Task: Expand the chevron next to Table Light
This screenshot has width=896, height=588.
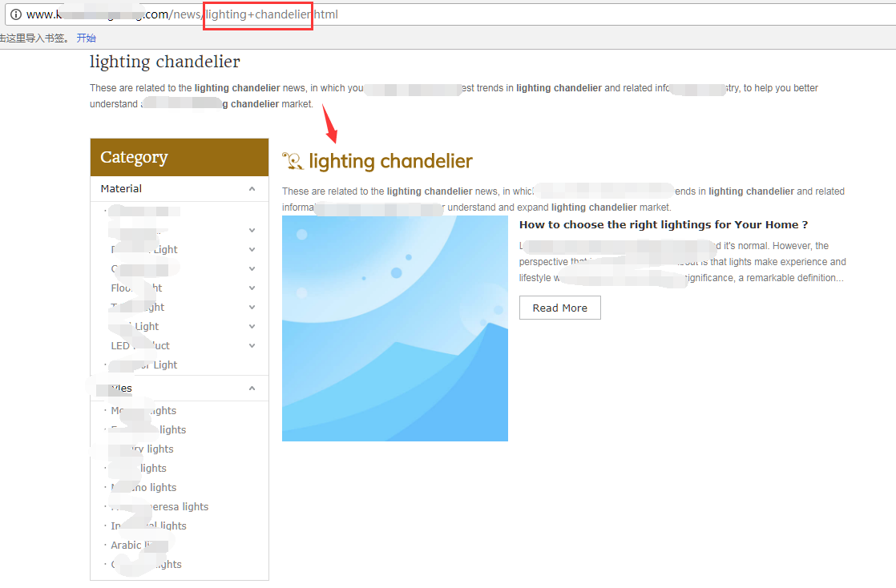Action: [252, 308]
